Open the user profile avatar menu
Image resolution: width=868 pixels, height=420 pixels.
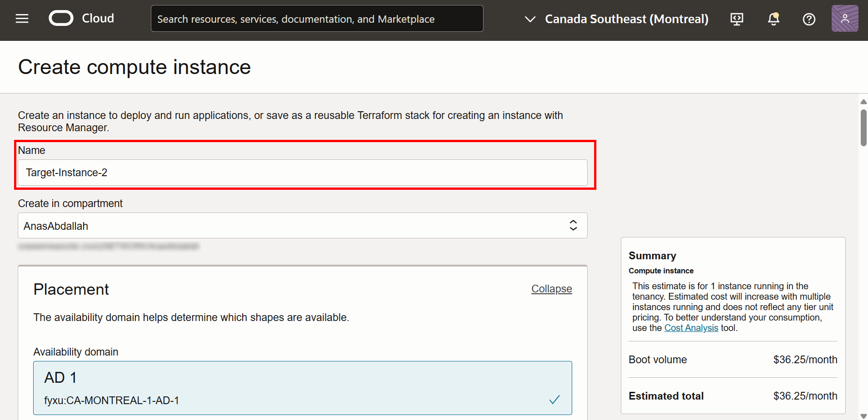pyautogui.click(x=844, y=19)
